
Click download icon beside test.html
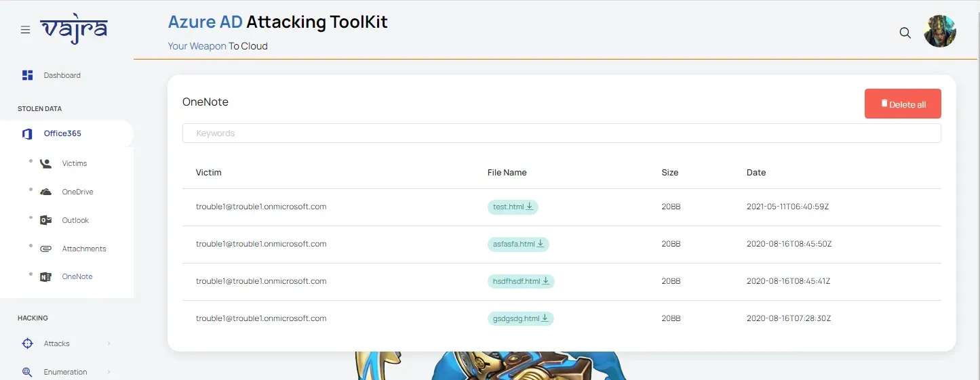coord(529,207)
